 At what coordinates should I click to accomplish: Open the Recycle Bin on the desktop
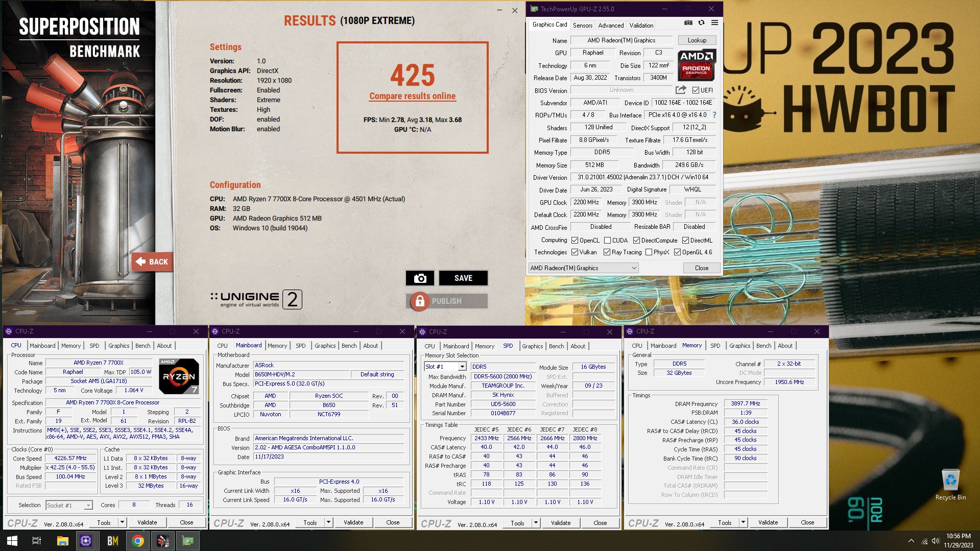coord(950,485)
